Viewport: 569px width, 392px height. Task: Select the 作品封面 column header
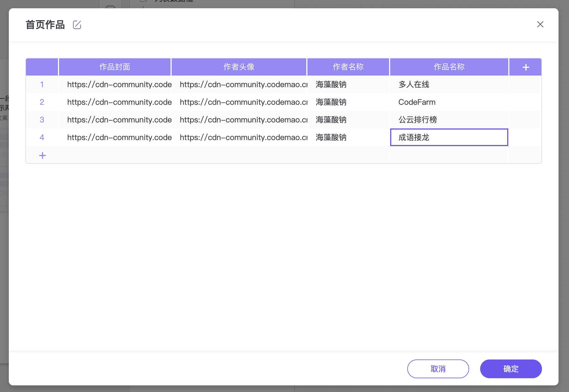[x=115, y=67]
